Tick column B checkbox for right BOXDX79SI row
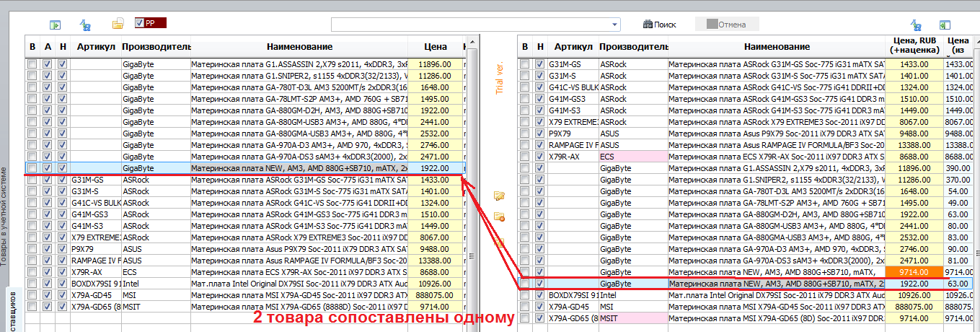This screenshot has height=332, width=980. (x=526, y=295)
